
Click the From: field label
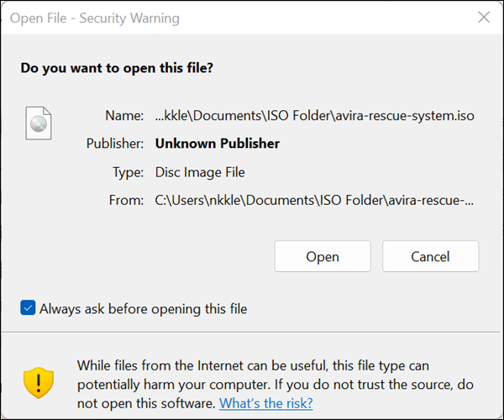tap(126, 200)
